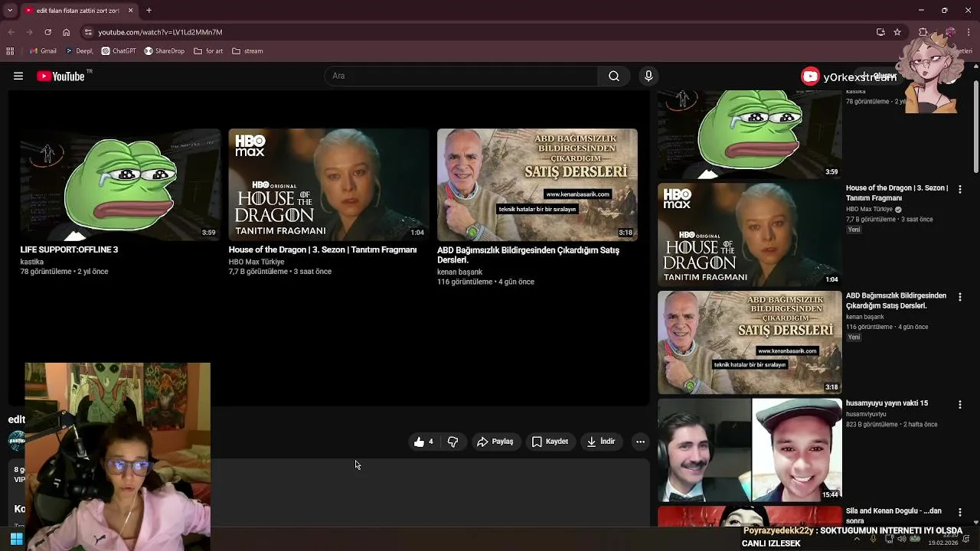Click end-screen title ABD Bağımsızlık Bildirgesinden

click(528, 255)
